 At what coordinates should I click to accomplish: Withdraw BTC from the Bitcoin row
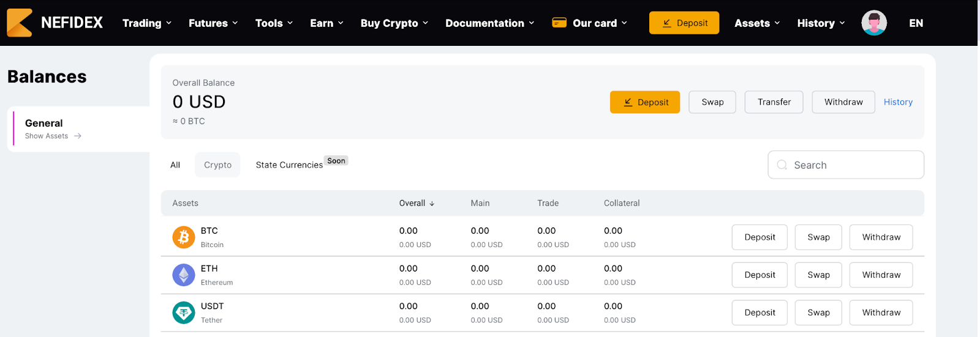[x=881, y=237]
